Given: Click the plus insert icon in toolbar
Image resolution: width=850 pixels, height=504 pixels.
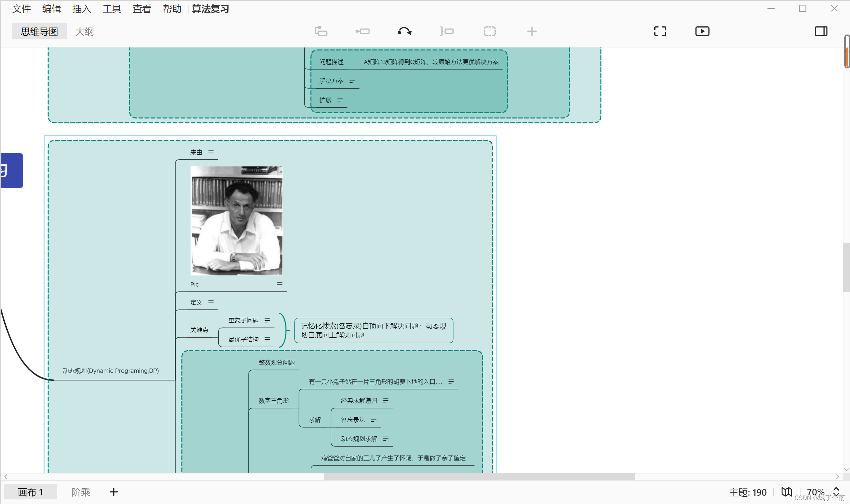Looking at the screenshot, I should (532, 31).
